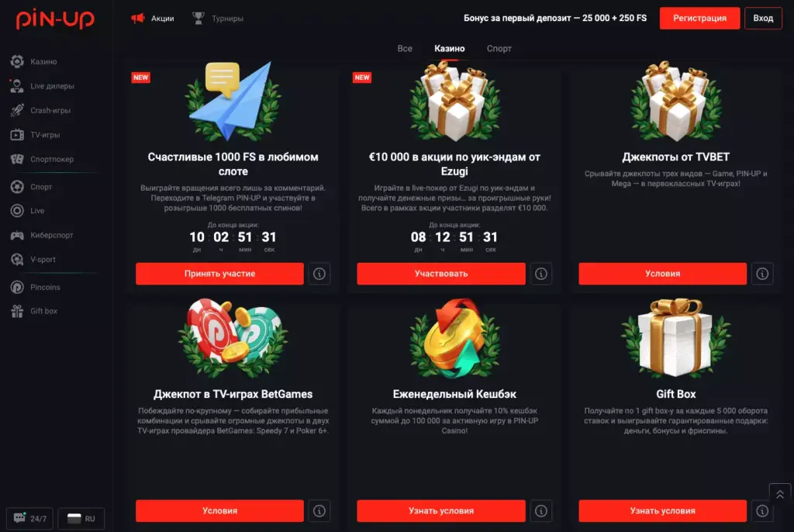Click the Sportpoker cards icon
The image size is (794, 532).
tap(17, 159)
